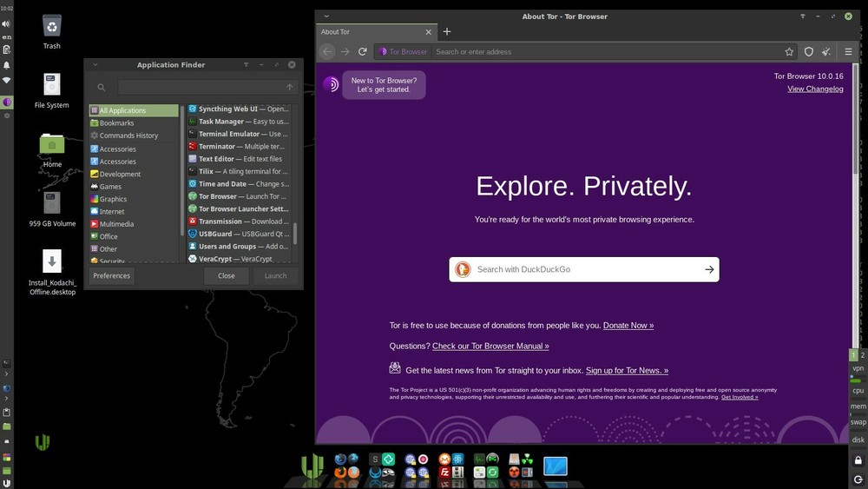Open Tor Browser window menu chevron

click(x=326, y=17)
